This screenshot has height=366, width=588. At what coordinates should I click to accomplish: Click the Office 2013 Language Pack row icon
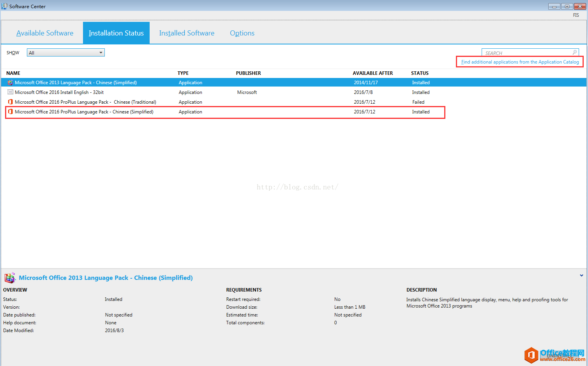[x=10, y=83]
